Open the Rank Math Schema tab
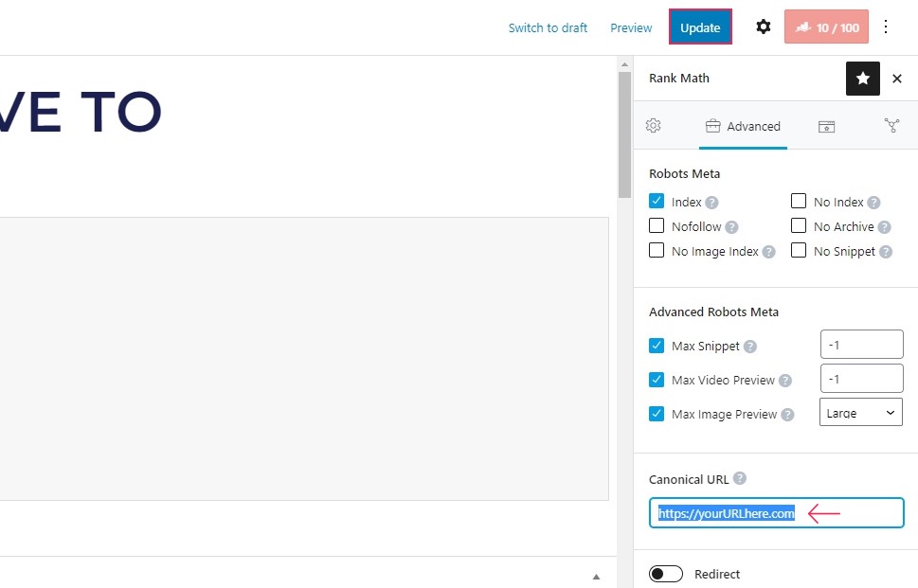This screenshot has height=588, width=918. pyautogui.click(x=826, y=126)
